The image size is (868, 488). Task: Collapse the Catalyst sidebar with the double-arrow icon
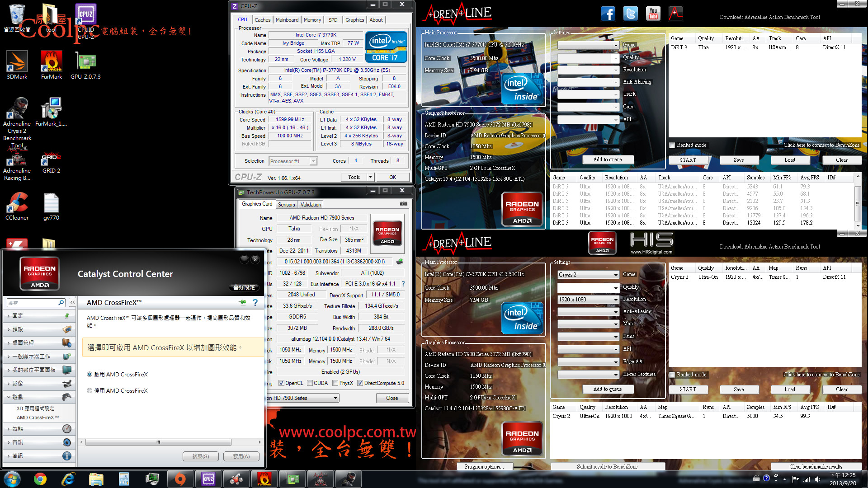pos(72,302)
